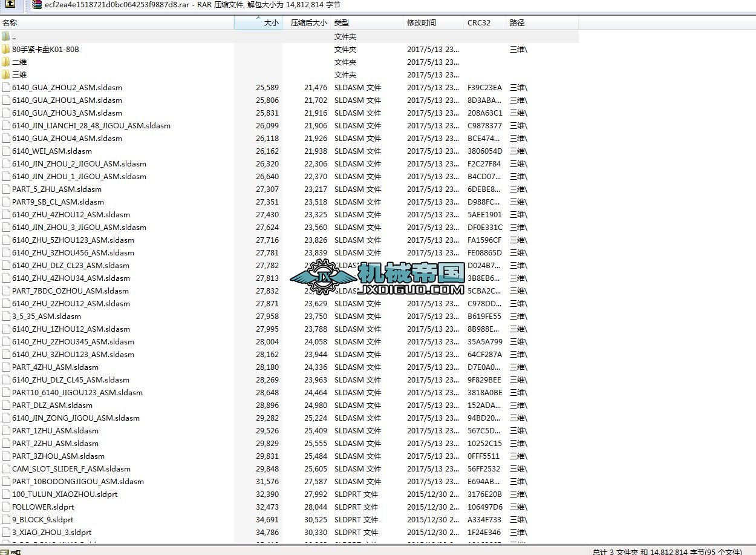This screenshot has width=756, height=555.
Task: Select PART_4ZHU_ASM.sldasm
Action: pos(55,367)
